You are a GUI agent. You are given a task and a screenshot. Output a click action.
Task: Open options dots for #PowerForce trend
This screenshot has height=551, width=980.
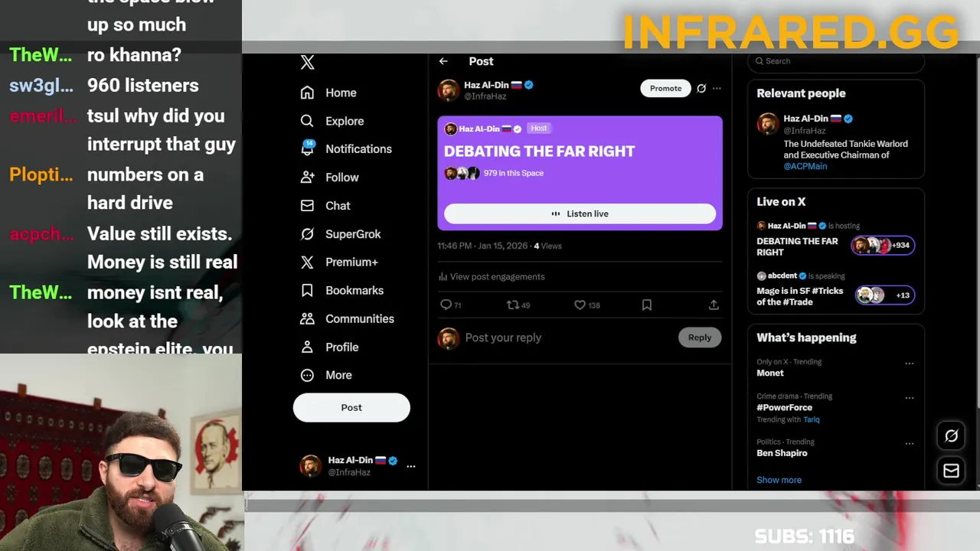point(910,398)
